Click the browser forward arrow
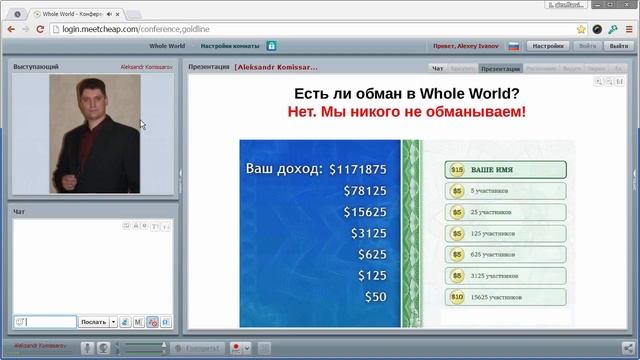640x360 pixels. click(x=26, y=29)
